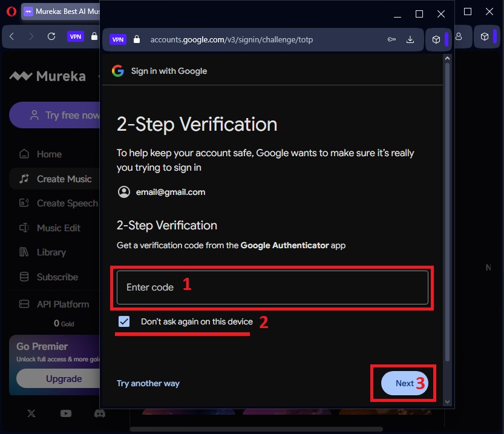Focus the Enter code input field
This screenshot has width=504, height=434.
click(272, 287)
